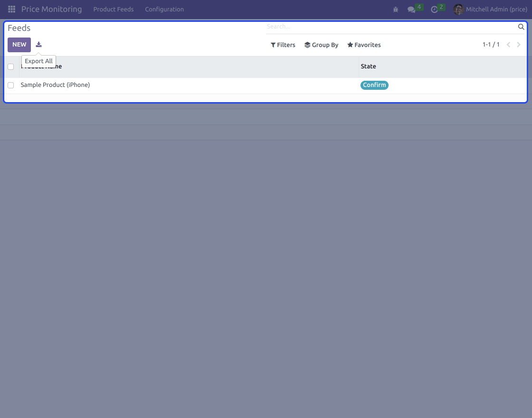The height and width of the screenshot is (418, 532).
Task: Click the Price Monitoring app title
Action: (52, 9)
